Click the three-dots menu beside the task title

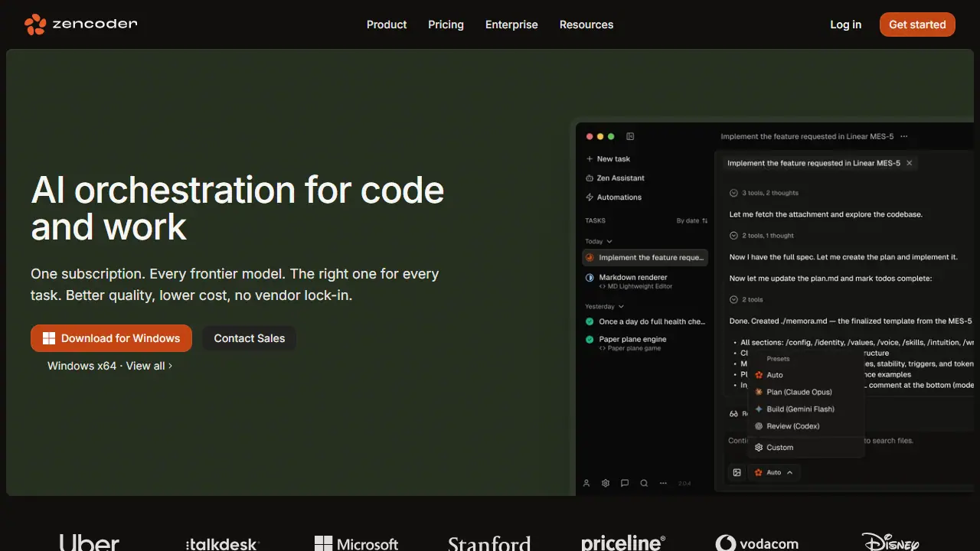click(904, 136)
